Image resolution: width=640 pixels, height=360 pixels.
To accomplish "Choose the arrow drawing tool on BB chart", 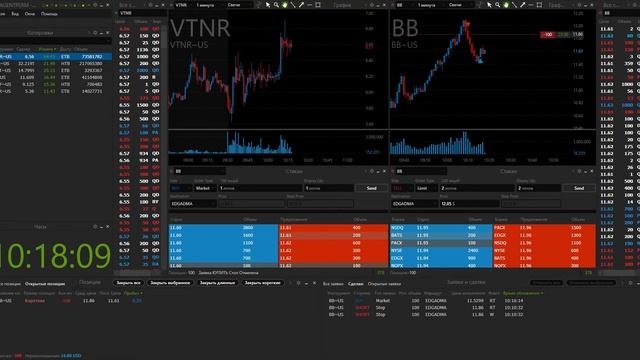I will tap(522, 5).
